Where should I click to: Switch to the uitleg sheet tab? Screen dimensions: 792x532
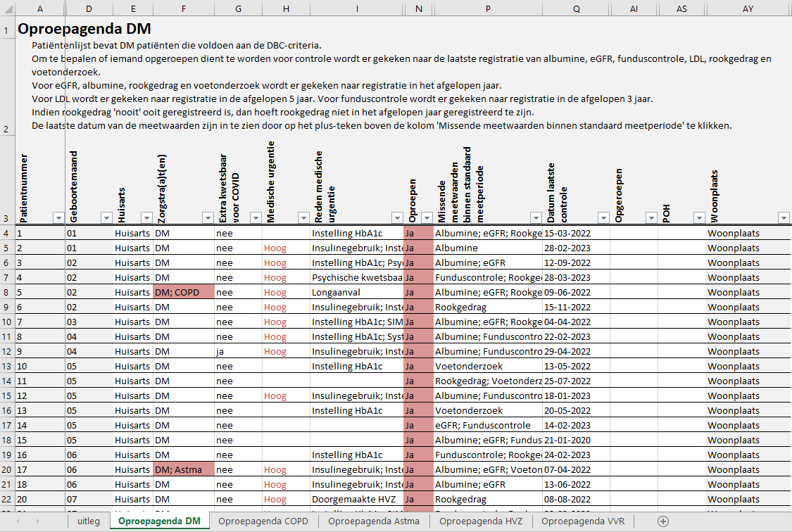89,521
